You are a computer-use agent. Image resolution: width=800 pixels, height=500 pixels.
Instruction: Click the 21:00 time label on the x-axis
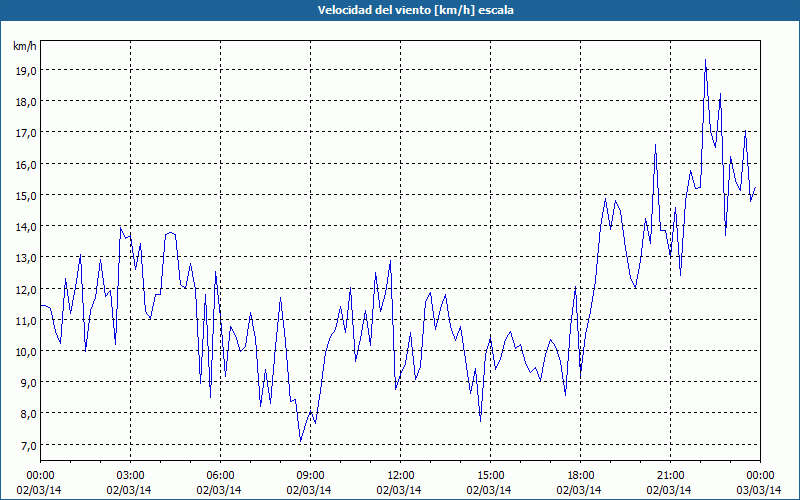click(x=670, y=476)
